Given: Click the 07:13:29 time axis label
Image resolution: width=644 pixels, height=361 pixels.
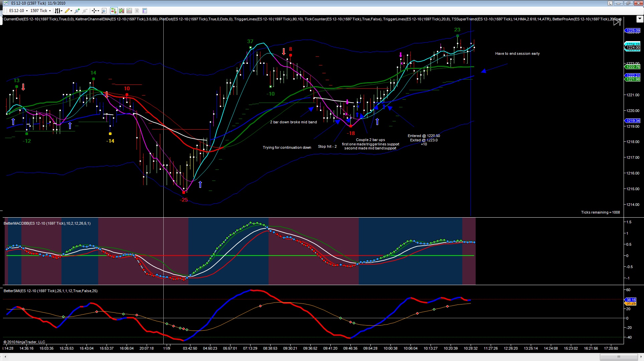Looking at the screenshot, I should 250,348.
